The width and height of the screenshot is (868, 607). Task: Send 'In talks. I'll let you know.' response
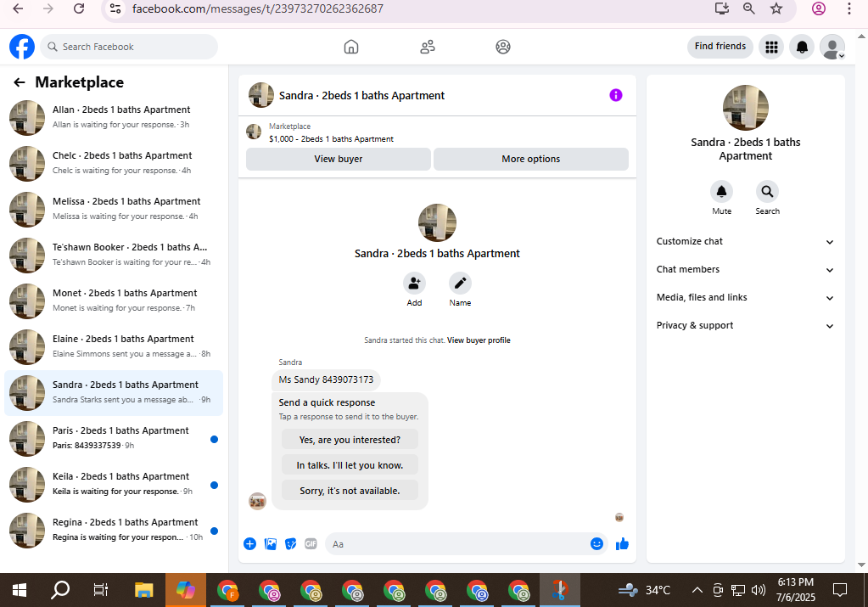[x=350, y=465]
